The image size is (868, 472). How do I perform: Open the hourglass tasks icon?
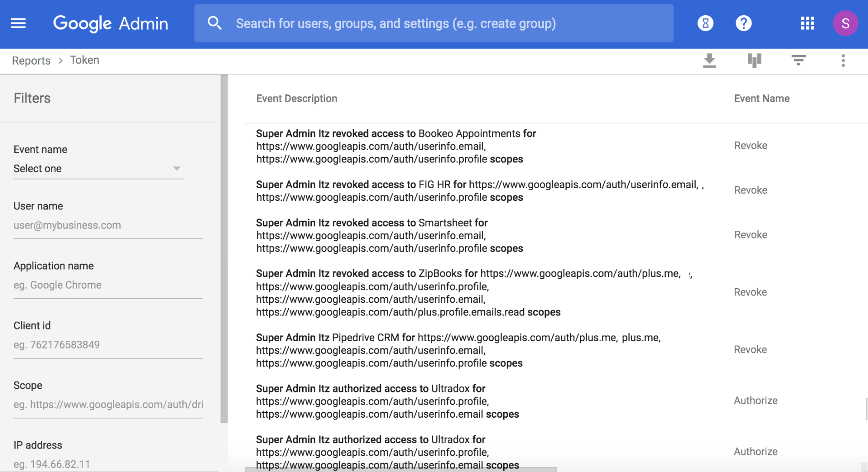pos(706,23)
